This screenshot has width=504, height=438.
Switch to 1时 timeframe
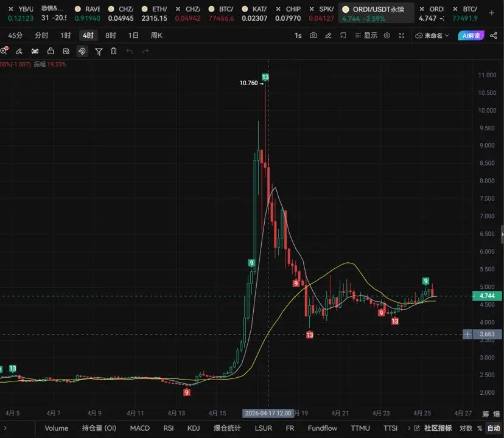66,35
